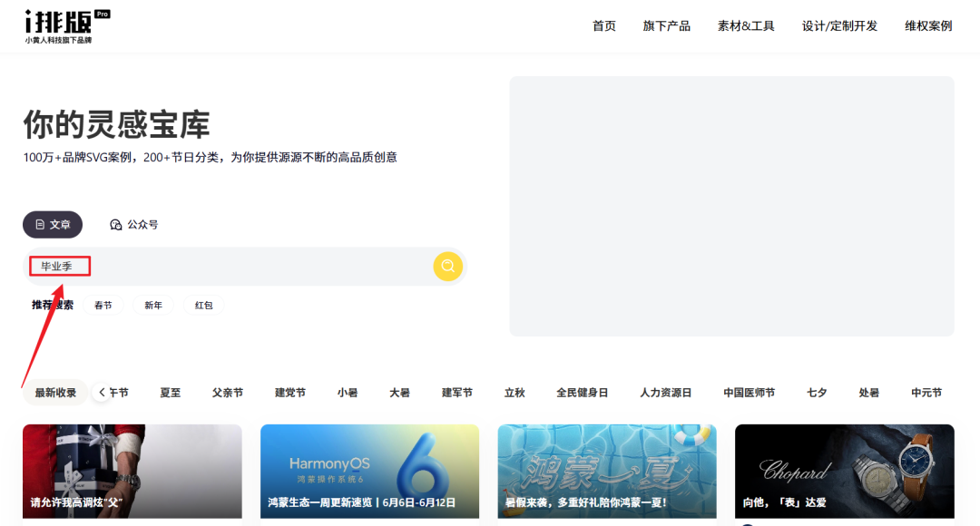This screenshot has width=980, height=526.
Task: Choose recommended search tag 春节
Action: pos(103,305)
